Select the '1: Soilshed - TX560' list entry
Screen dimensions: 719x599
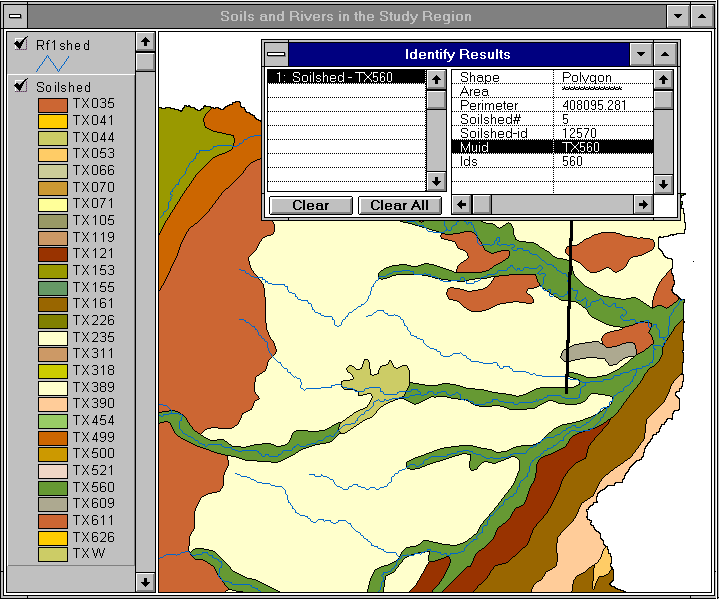tap(343, 77)
